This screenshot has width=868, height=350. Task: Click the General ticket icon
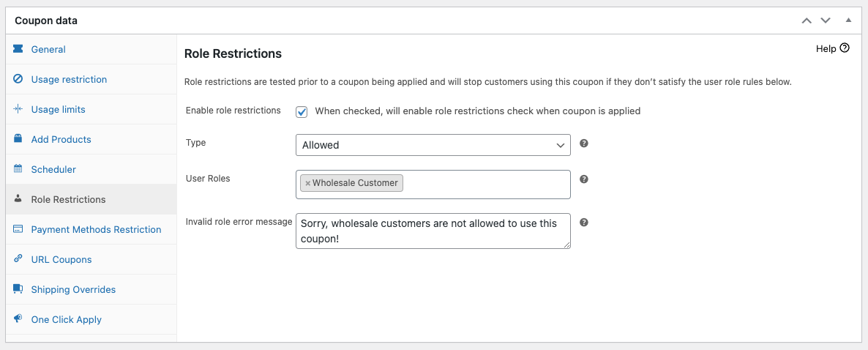tap(18, 49)
